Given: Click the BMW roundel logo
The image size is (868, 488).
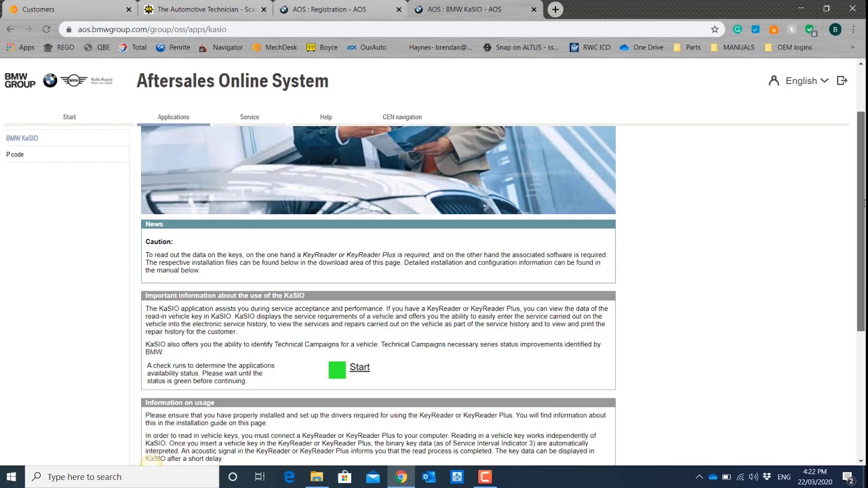Looking at the screenshot, I should click(x=50, y=81).
